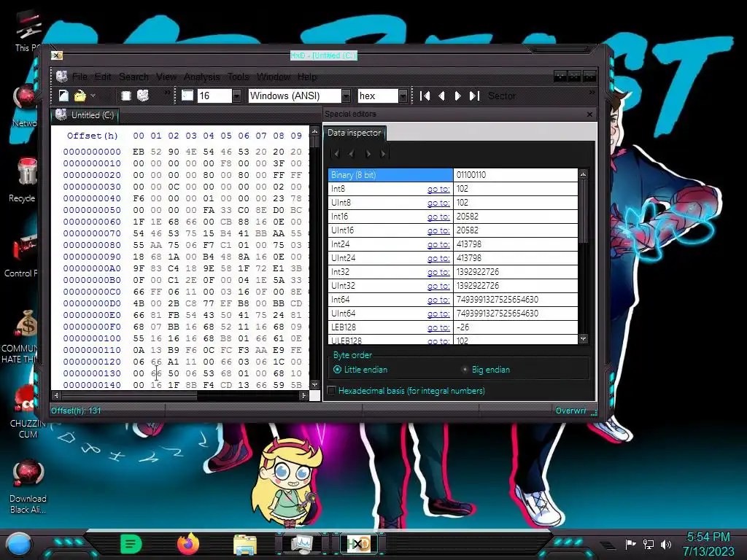Click the HxD document icon left of File menu
The height and width of the screenshot is (560, 747).
tap(61, 76)
